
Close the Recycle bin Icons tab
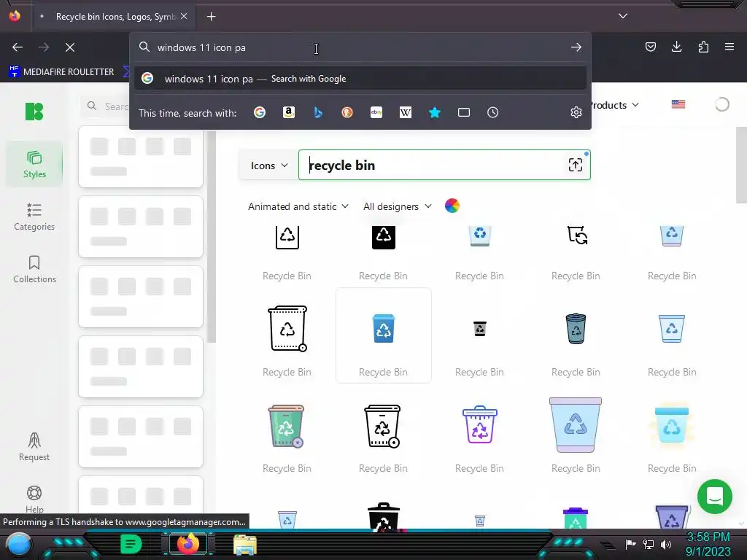pos(184,16)
